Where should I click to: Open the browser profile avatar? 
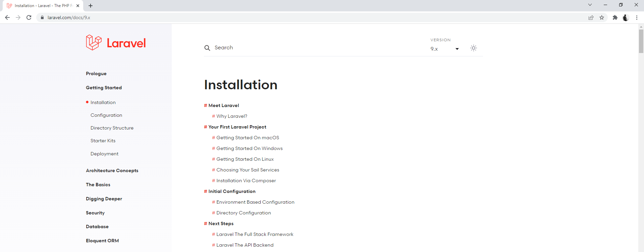tap(626, 17)
